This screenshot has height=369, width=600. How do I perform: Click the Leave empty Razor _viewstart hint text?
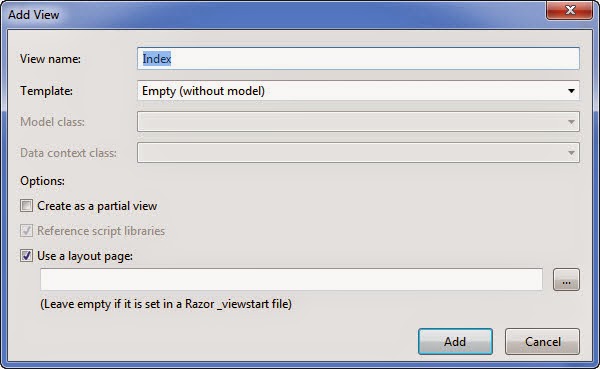166,304
